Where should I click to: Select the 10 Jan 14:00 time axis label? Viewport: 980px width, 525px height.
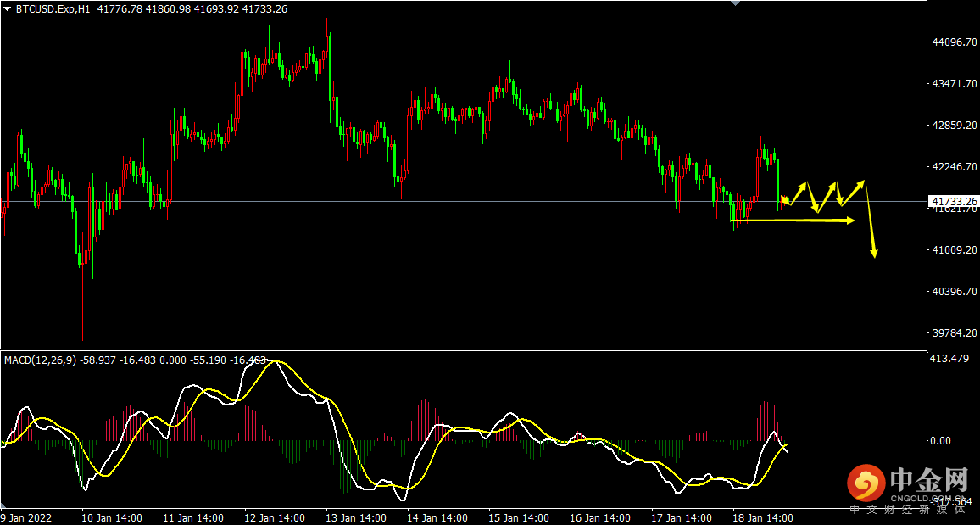click(x=110, y=517)
